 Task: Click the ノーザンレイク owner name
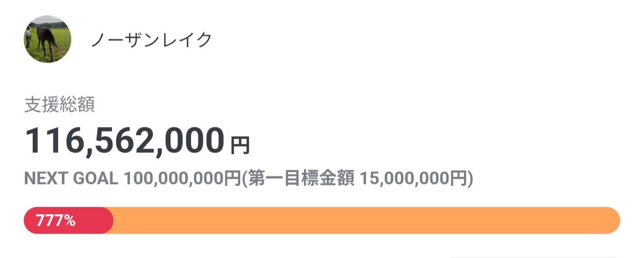151,40
